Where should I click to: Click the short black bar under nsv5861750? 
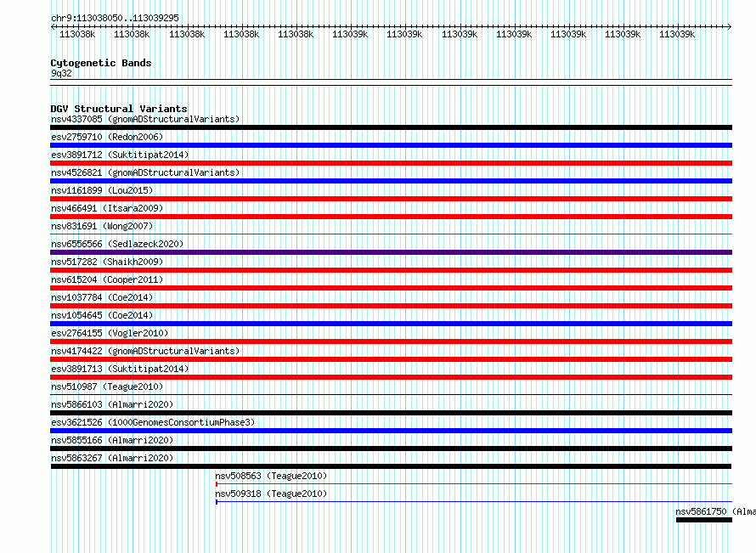click(704, 520)
